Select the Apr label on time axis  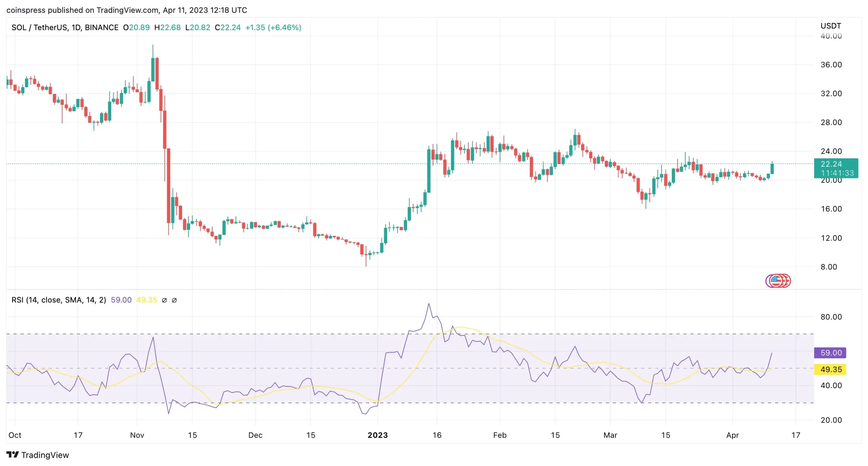[732, 435]
